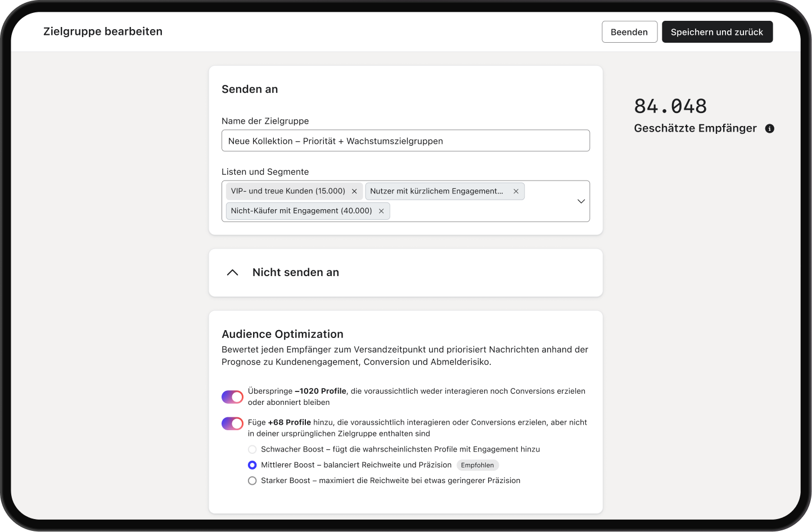This screenshot has width=812, height=532.
Task: Toggle the Füge +68 Profile hinzu switch
Action: (232, 423)
